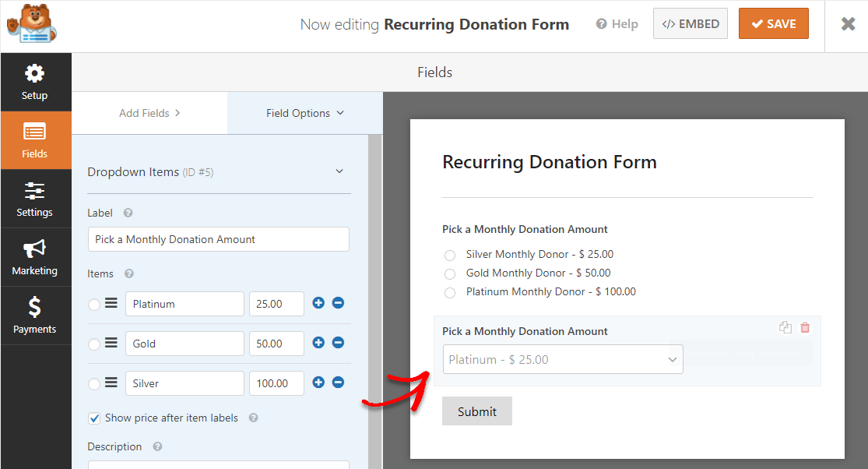Grab the reorder handle for the Platinum item
Image resolution: width=868 pixels, height=469 pixels.
[x=111, y=303]
